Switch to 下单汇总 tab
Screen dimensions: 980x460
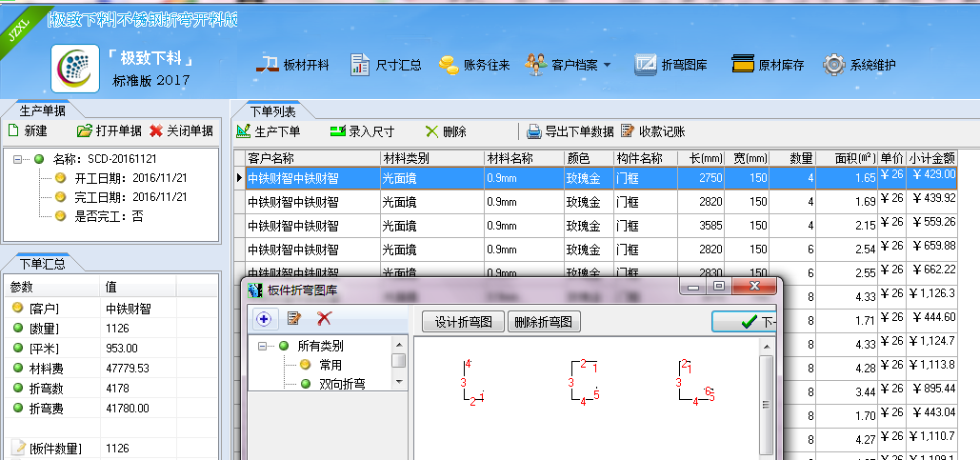click(43, 264)
